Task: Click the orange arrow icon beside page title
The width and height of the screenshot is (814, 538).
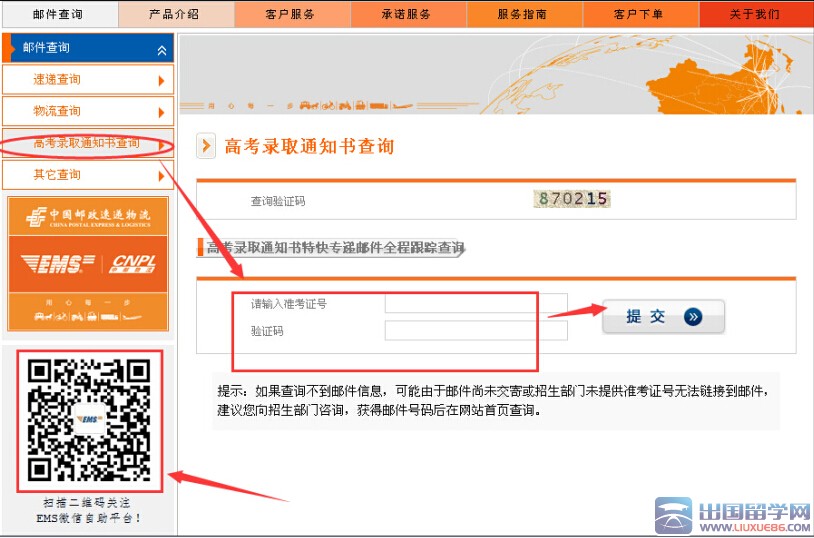Action: [206, 147]
